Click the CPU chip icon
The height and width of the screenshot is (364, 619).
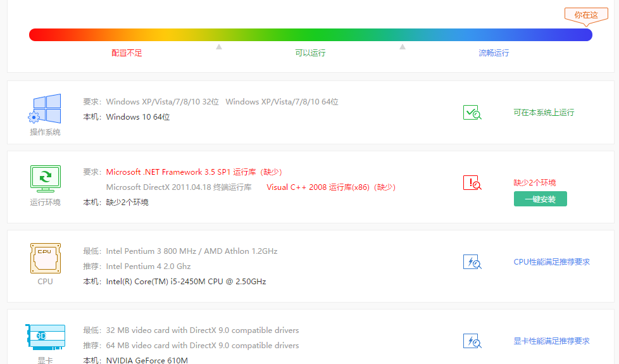point(46,258)
